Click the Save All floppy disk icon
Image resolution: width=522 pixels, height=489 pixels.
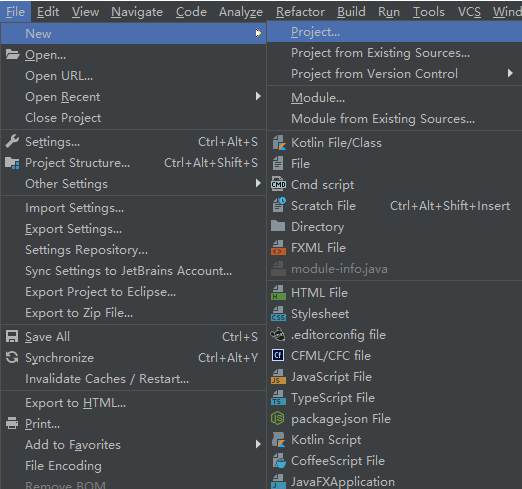[x=12, y=336]
